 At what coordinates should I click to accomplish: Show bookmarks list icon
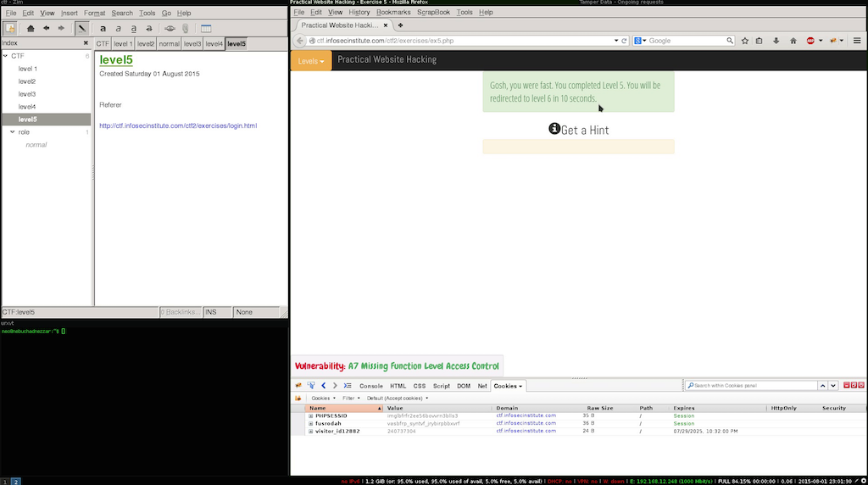click(759, 41)
